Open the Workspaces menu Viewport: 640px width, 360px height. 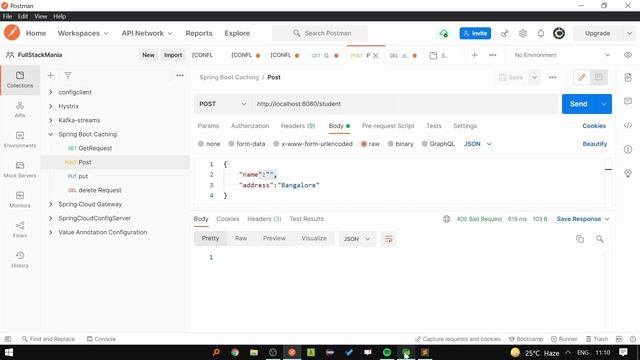83,33
